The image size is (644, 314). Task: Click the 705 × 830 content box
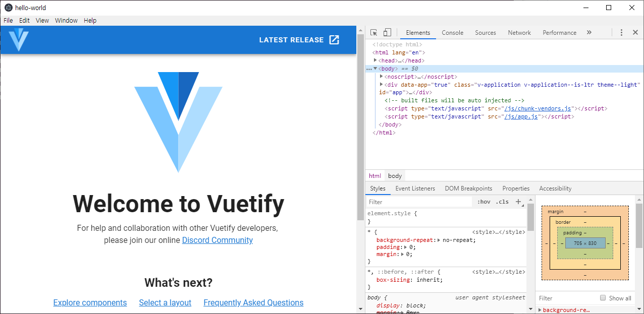click(x=585, y=243)
